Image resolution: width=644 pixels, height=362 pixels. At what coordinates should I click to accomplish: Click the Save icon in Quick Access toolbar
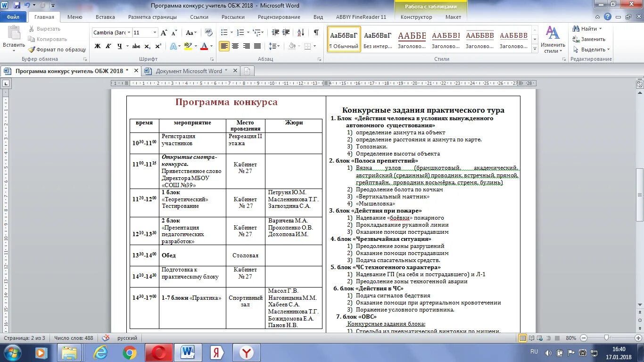pyautogui.click(x=17, y=6)
